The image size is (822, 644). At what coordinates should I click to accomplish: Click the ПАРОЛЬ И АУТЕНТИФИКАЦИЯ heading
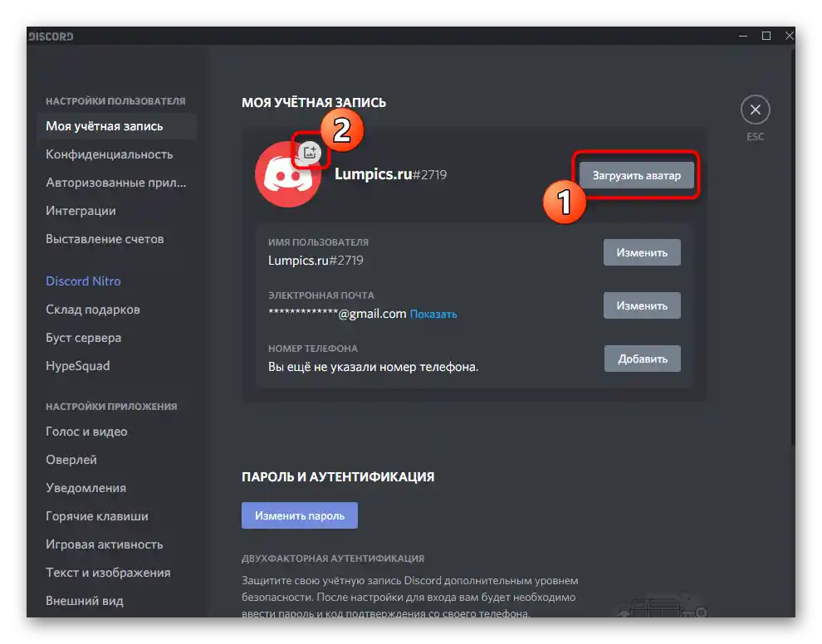coord(338,477)
